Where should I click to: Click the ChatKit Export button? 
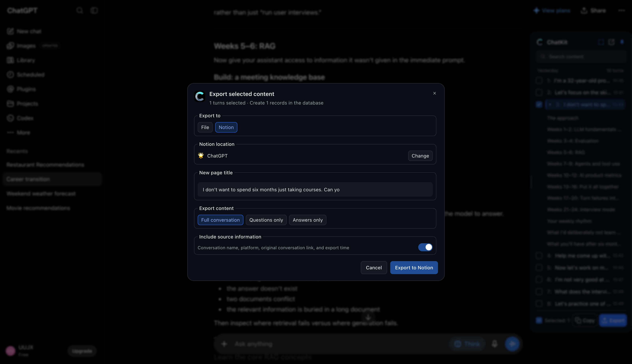pos(613,320)
